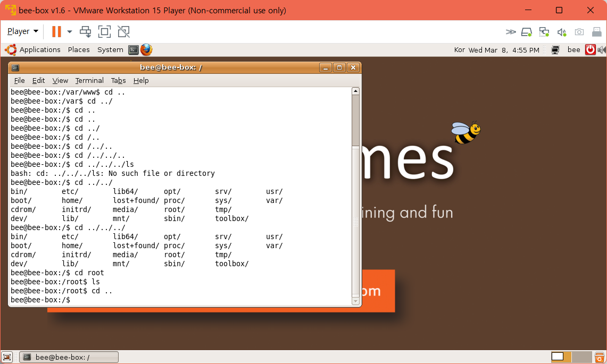
Task: Switch to the second workspace
Action: (581, 357)
